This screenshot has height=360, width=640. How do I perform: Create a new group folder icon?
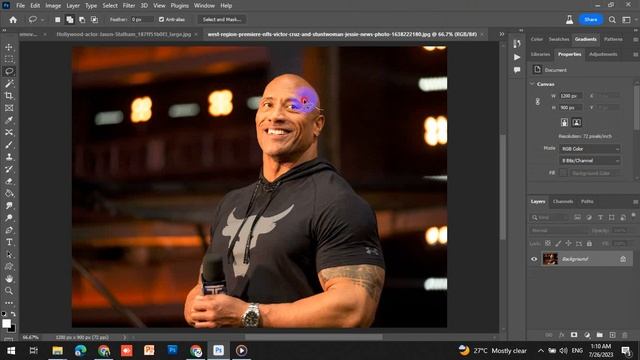click(599, 335)
